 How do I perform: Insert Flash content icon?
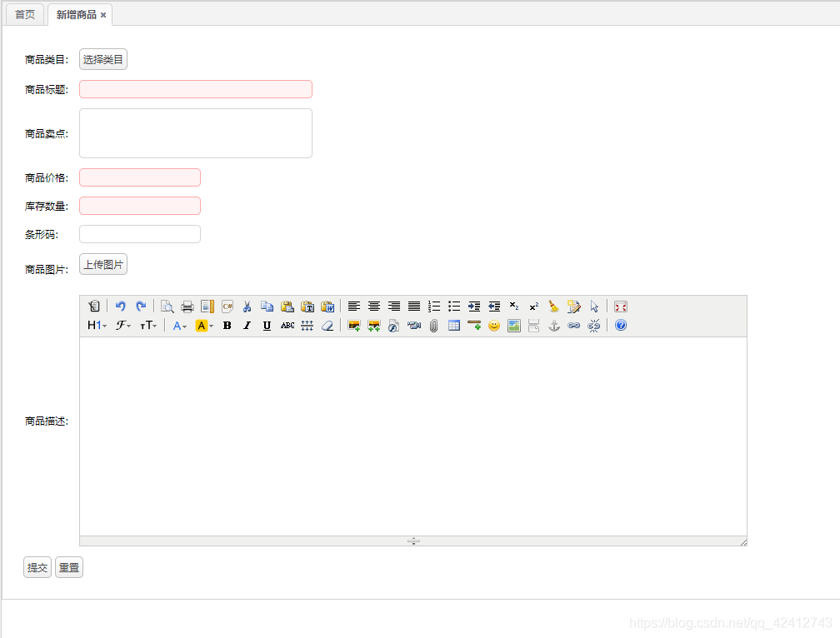pos(393,326)
